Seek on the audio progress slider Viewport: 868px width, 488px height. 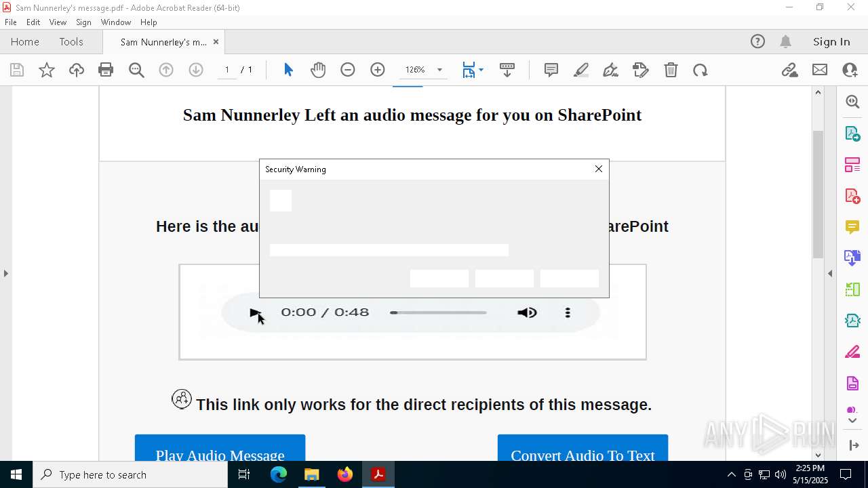[x=438, y=312]
